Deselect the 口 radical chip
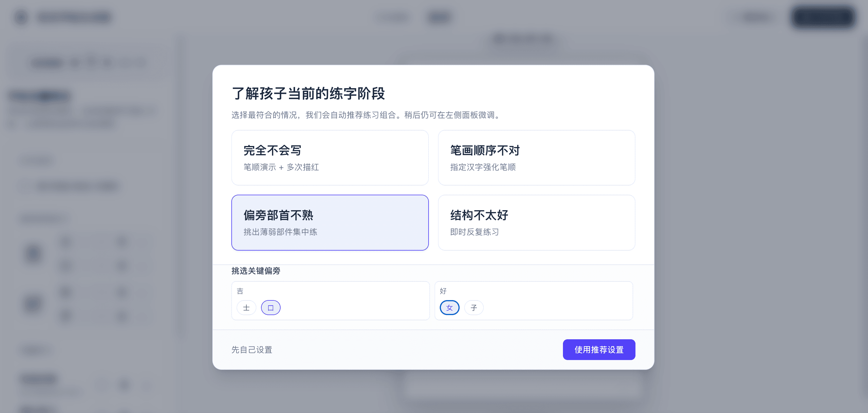 [x=271, y=308]
